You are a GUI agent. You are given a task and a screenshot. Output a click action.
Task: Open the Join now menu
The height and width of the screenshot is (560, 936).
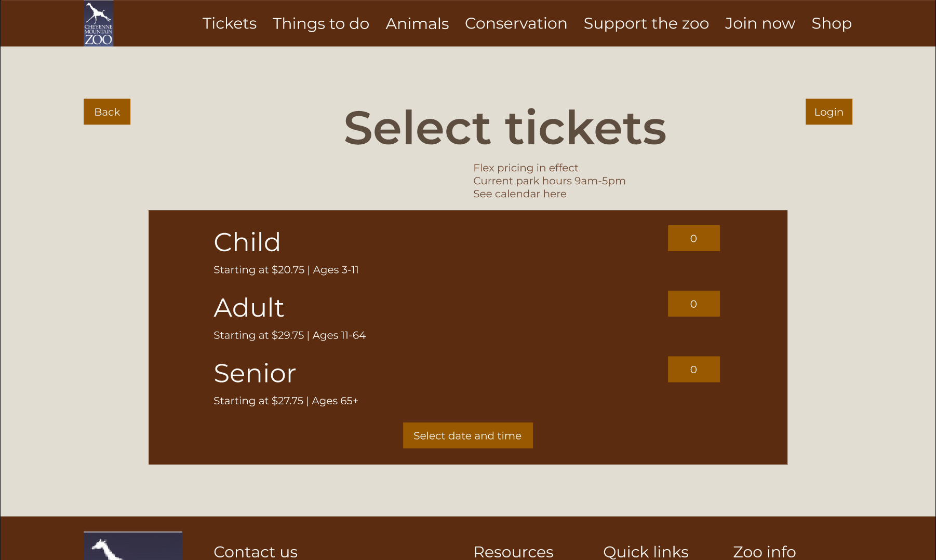pyautogui.click(x=759, y=23)
